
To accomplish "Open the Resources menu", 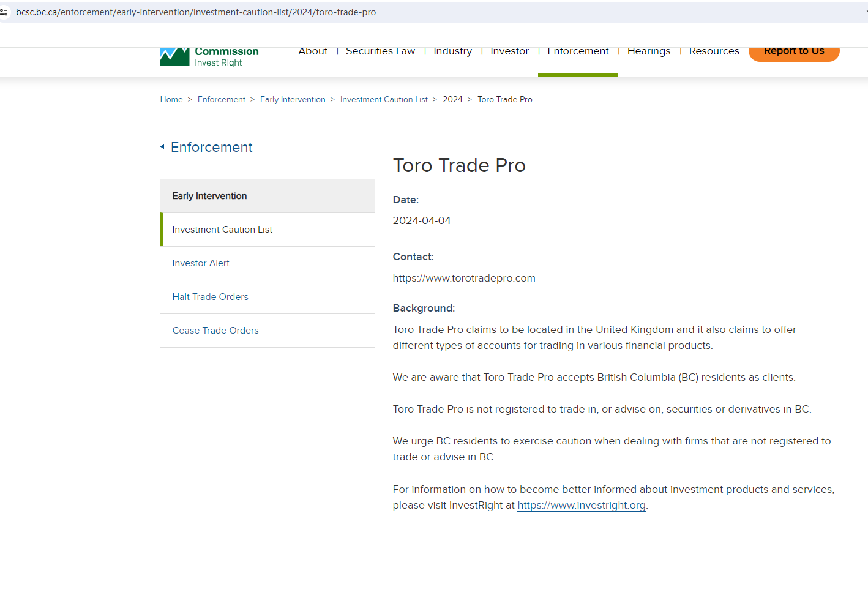I will pos(714,51).
